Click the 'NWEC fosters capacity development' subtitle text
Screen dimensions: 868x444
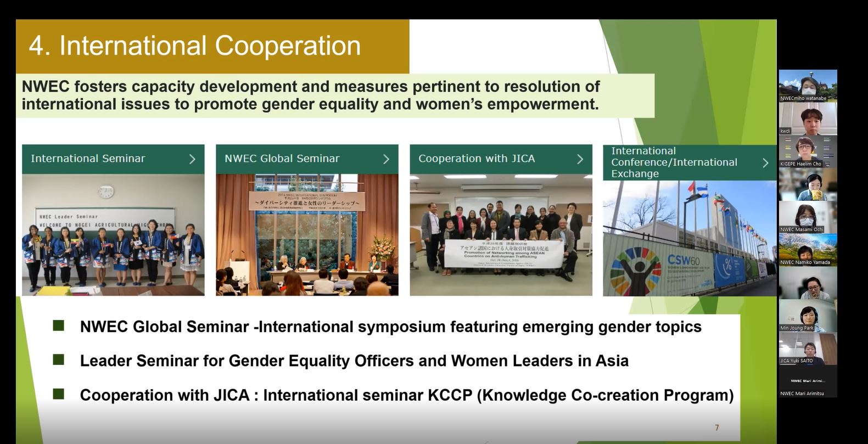(311, 95)
